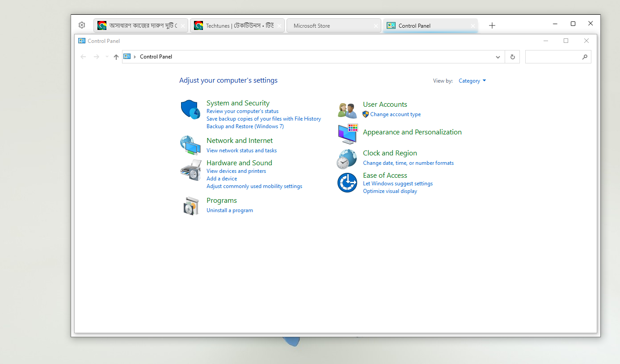The height and width of the screenshot is (364, 620).
Task: Click the refresh button beside address bar
Action: [x=512, y=57]
